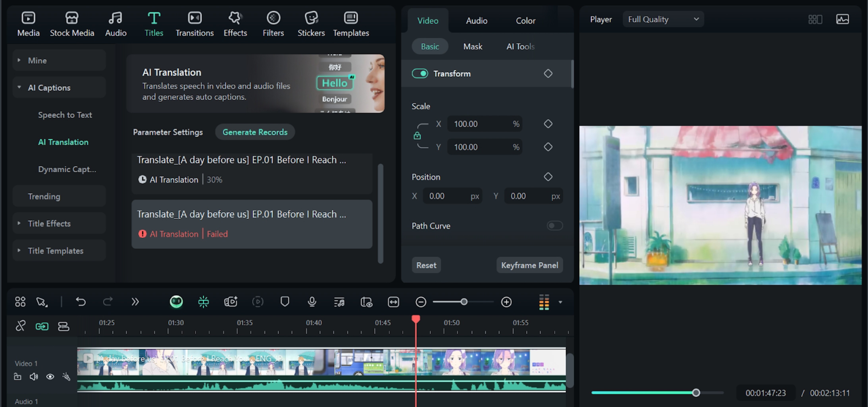Zoom out timeline with minus icon
The image size is (868, 407).
coord(421,301)
